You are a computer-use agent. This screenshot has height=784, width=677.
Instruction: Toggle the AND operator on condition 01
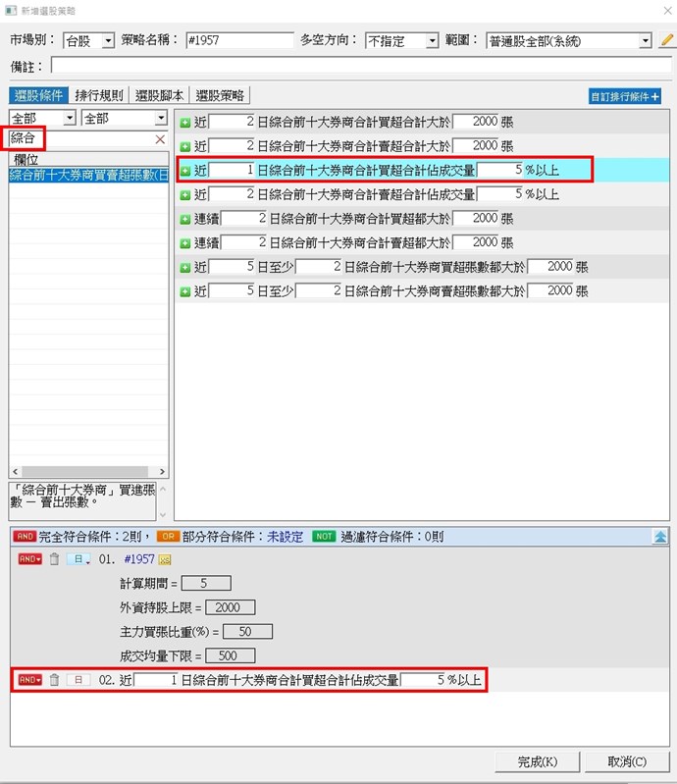point(30,558)
